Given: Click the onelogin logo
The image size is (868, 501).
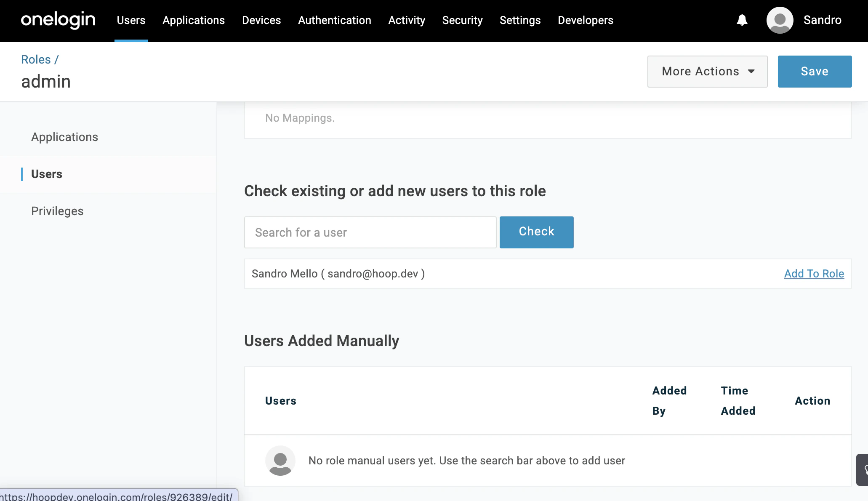Looking at the screenshot, I should pyautogui.click(x=58, y=20).
